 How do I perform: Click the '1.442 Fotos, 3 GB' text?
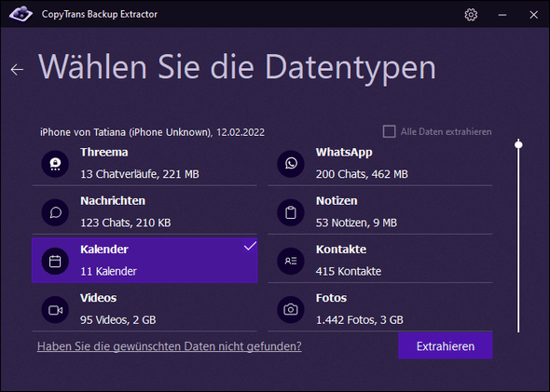pyautogui.click(x=360, y=319)
